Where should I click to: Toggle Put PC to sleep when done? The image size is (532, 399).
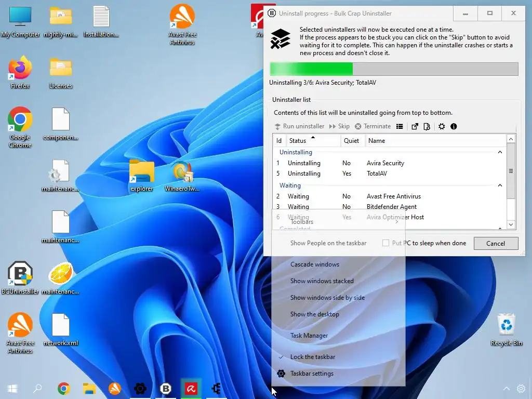[385, 243]
